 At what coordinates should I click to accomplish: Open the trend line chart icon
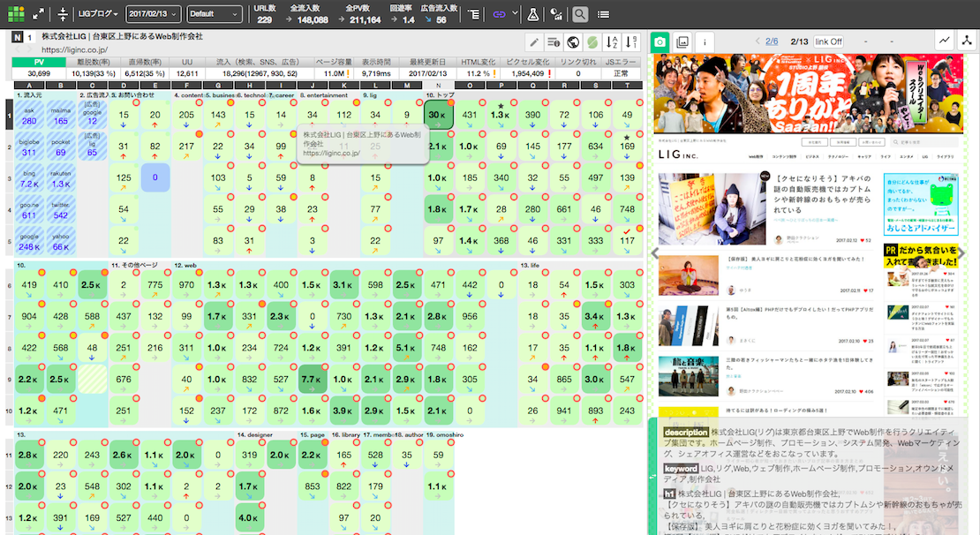click(x=945, y=41)
